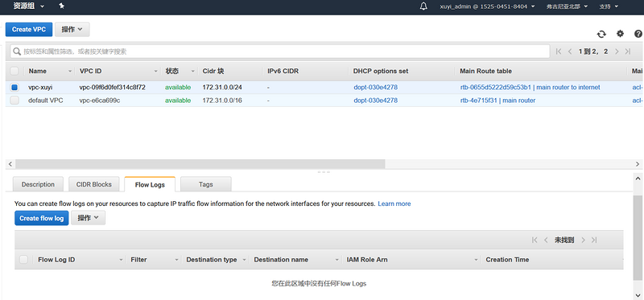Go to last page of flow logs
The width and height of the screenshot is (644, 300).
click(x=594, y=240)
